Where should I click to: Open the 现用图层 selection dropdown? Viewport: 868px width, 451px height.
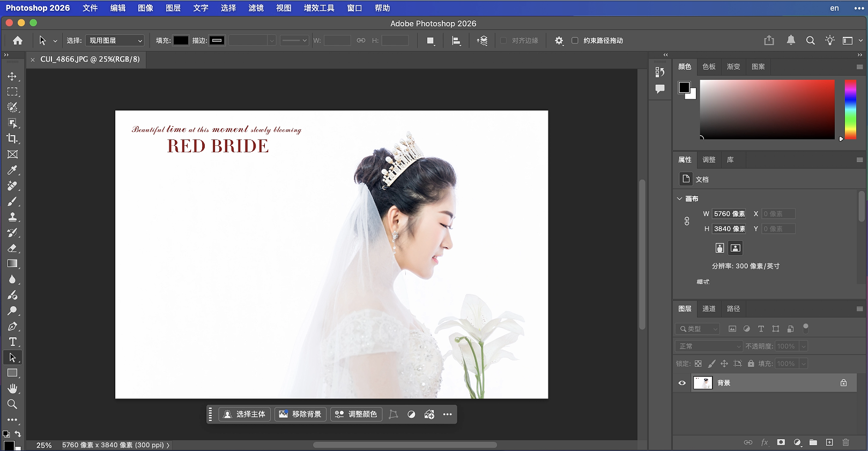(x=115, y=40)
